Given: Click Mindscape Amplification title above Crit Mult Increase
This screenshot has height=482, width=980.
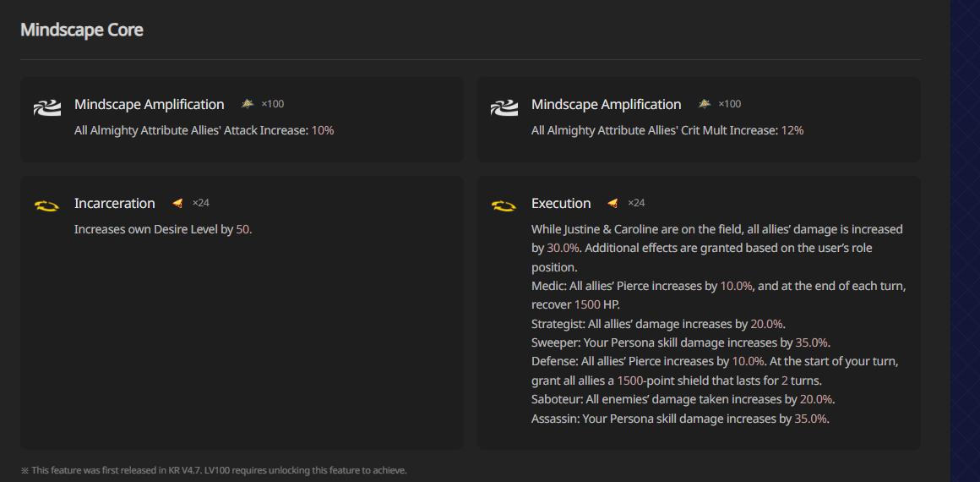Looking at the screenshot, I should [x=607, y=105].
